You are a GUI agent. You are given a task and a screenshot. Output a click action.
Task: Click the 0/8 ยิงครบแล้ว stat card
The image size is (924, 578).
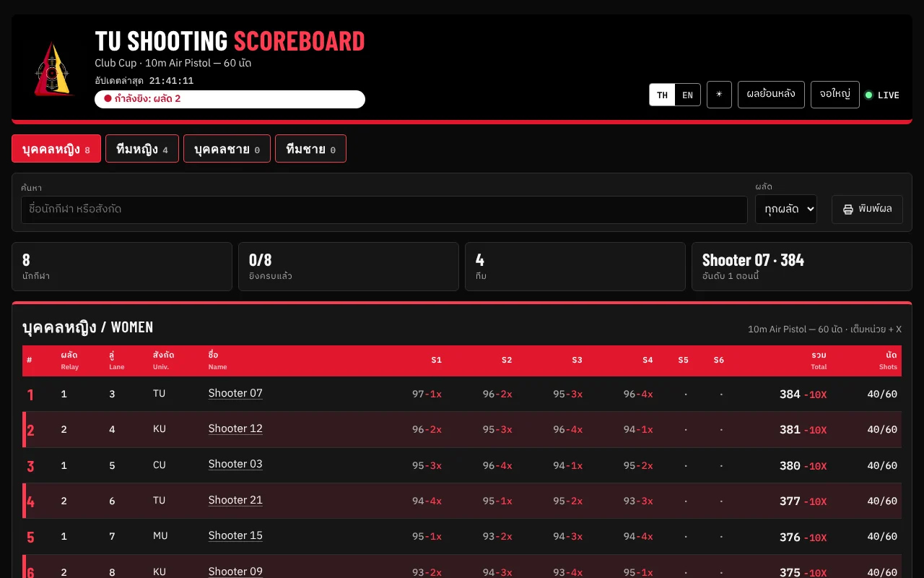[349, 267]
